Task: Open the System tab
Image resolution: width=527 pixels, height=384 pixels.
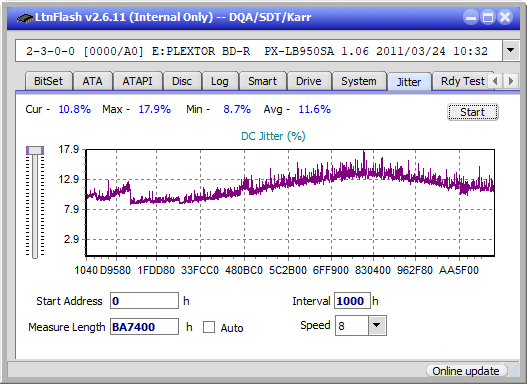Action: [x=359, y=81]
